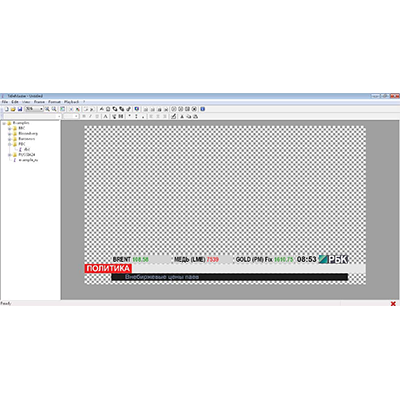Select the Bloomberg folder label

(28, 133)
